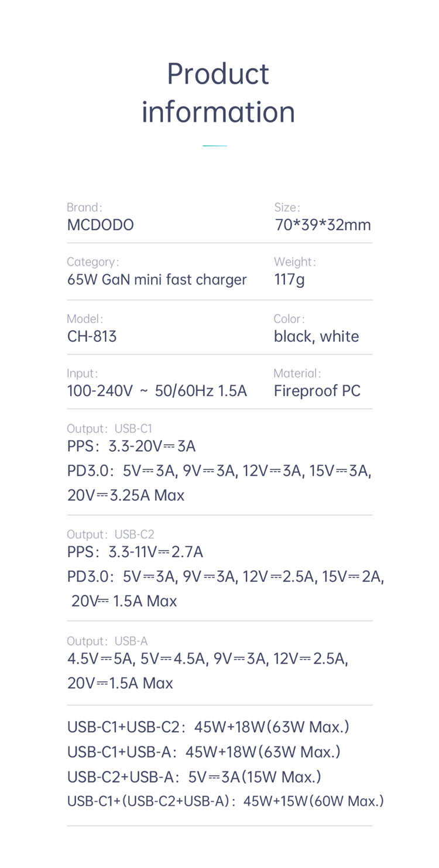
Task: Select the PPS 3.3-11V 2.7A line
Action: click(135, 552)
